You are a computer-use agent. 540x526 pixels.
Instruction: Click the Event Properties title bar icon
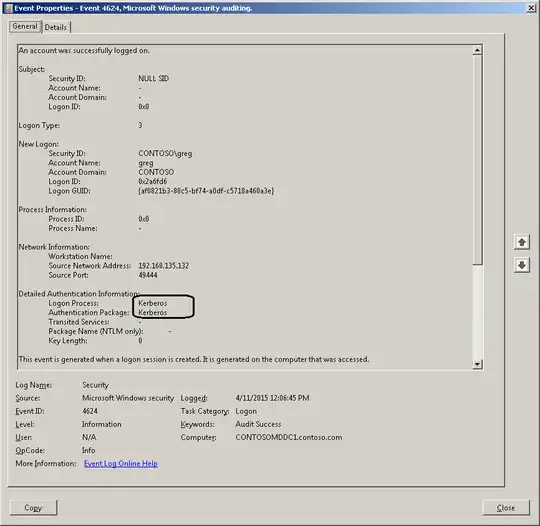pos(9,8)
